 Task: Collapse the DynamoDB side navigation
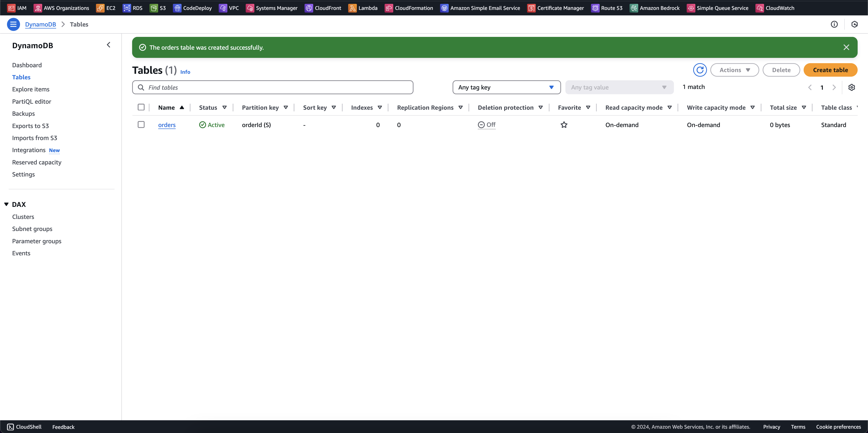click(x=108, y=45)
